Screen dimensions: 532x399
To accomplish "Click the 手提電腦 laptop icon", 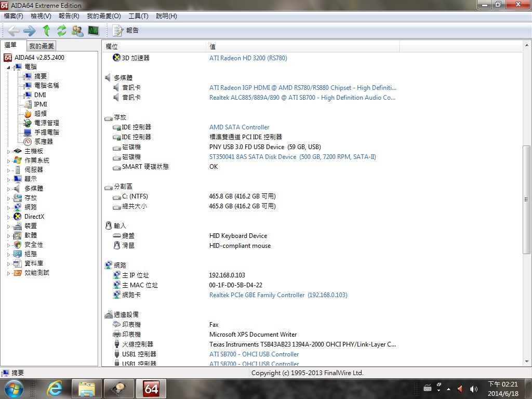I will (x=28, y=132).
